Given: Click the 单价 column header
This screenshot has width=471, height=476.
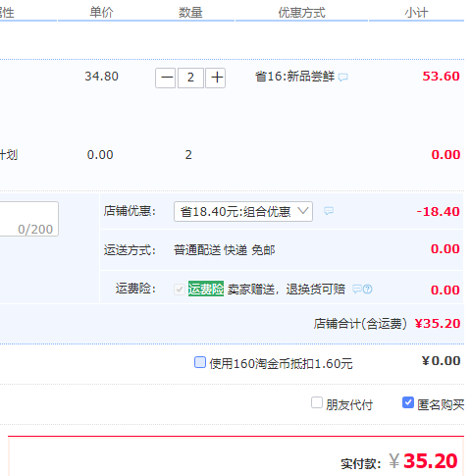Looking at the screenshot, I should 101,13.
